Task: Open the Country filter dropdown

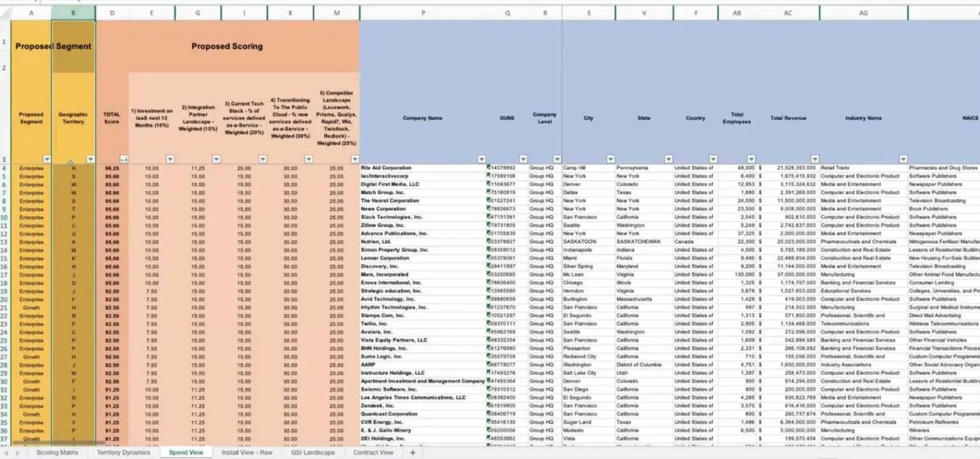Action: tap(713, 159)
